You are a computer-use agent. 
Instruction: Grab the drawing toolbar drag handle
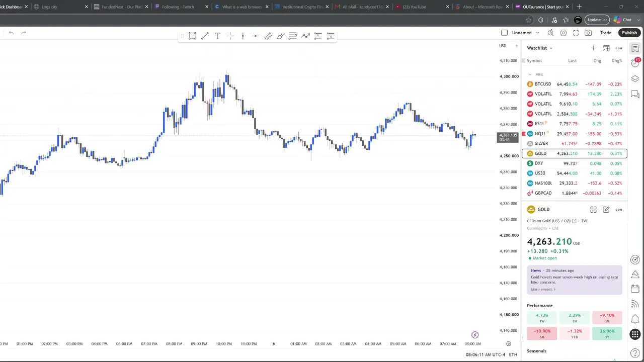(x=182, y=36)
